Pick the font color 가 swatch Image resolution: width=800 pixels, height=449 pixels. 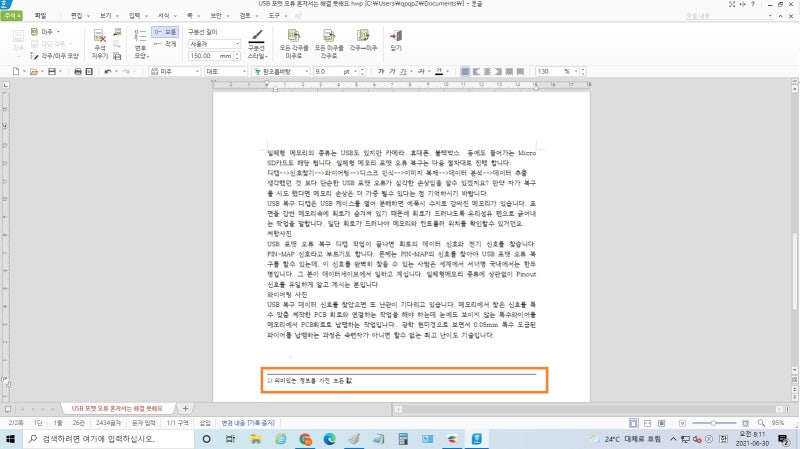click(439, 71)
